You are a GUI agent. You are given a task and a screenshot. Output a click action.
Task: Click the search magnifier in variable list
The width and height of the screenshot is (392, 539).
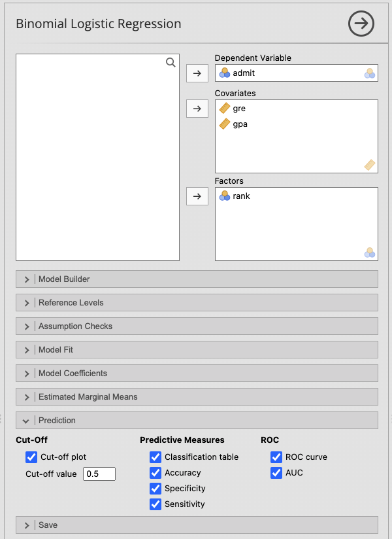[171, 62]
